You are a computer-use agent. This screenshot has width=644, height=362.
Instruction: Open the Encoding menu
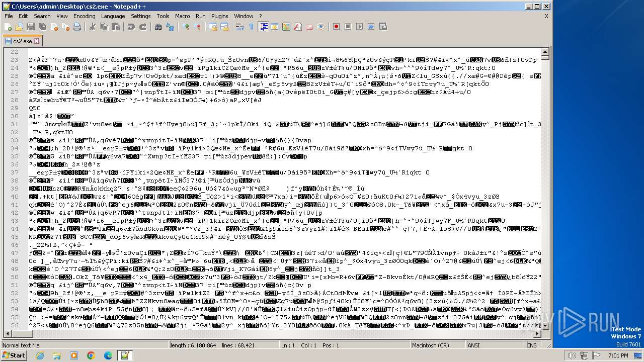coord(85,16)
